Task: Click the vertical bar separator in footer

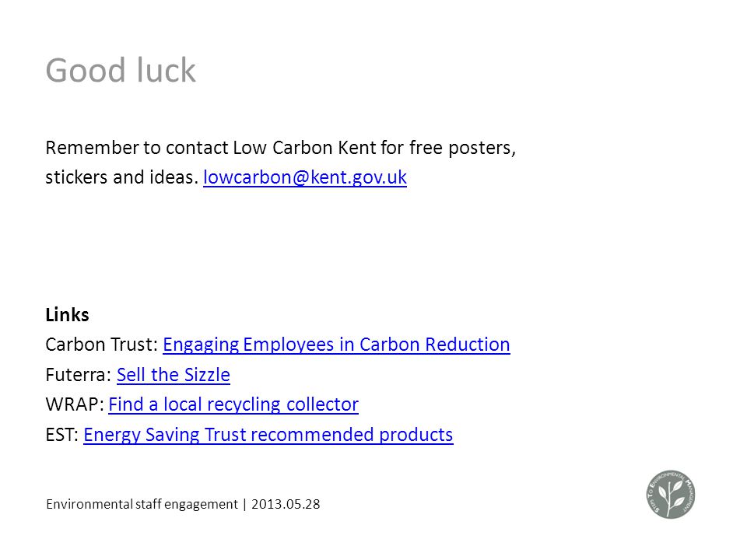Action: click(x=245, y=504)
